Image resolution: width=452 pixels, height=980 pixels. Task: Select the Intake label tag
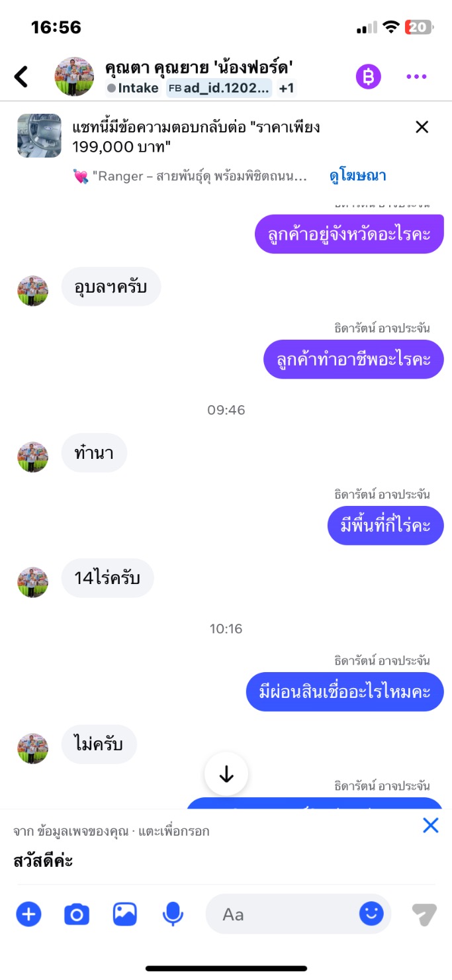tap(133, 88)
